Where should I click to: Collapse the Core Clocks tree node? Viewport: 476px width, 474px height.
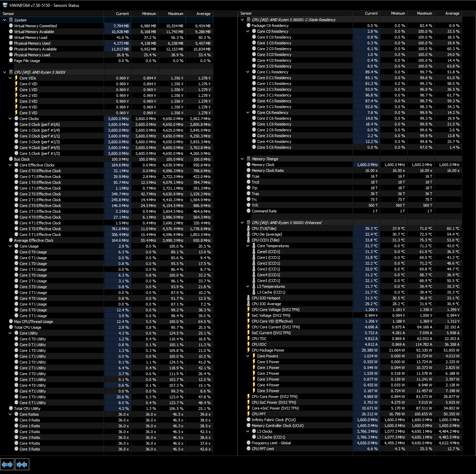[10, 119]
